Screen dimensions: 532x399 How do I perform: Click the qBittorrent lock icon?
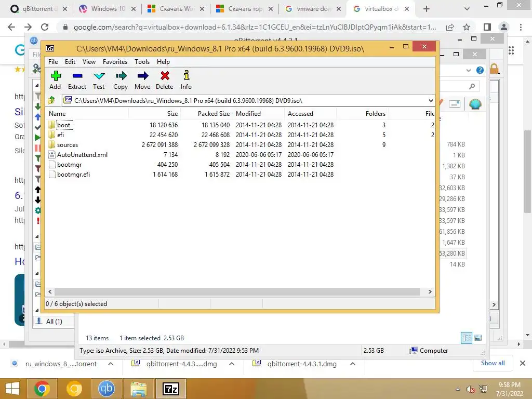[x=495, y=69]
